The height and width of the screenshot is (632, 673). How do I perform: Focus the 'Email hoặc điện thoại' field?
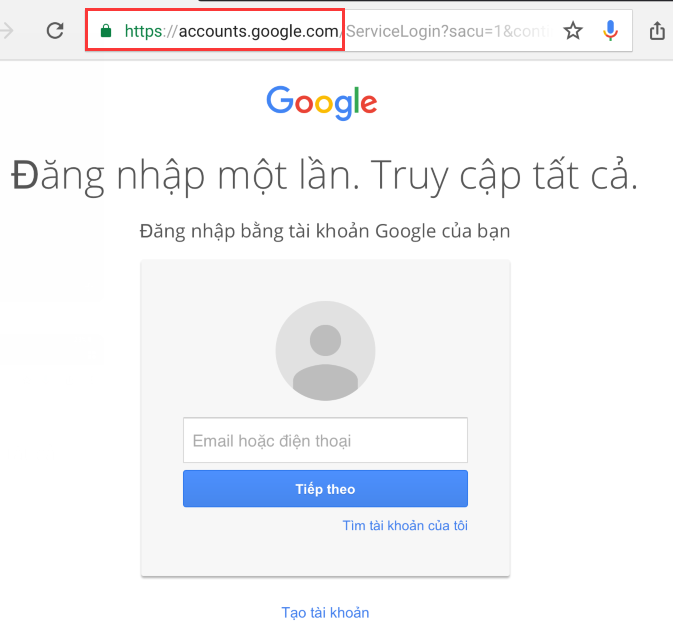pos(325,440)
